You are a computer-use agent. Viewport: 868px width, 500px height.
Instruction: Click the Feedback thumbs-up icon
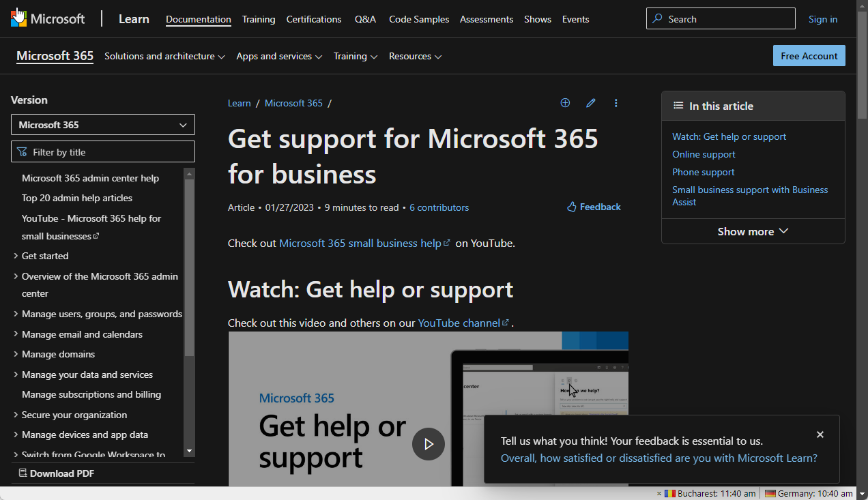pyautogui.click(x=572, y=207)
